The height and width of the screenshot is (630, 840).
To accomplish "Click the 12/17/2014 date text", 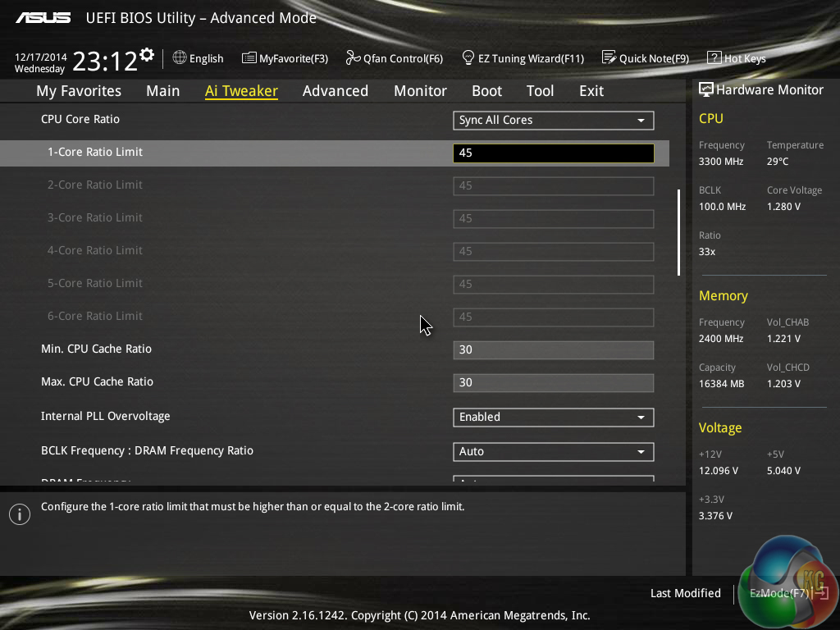I will 41,57.
